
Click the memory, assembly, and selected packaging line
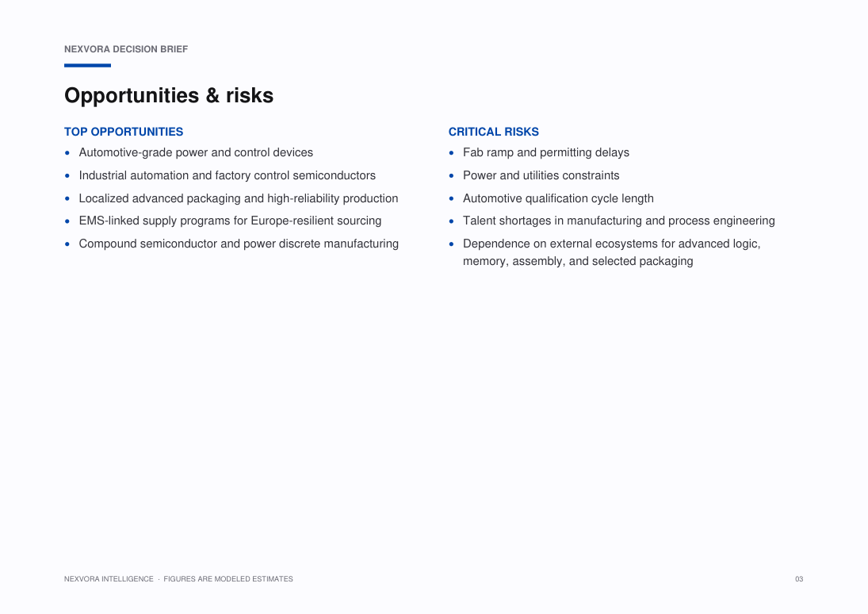click(x=578, y=261)
